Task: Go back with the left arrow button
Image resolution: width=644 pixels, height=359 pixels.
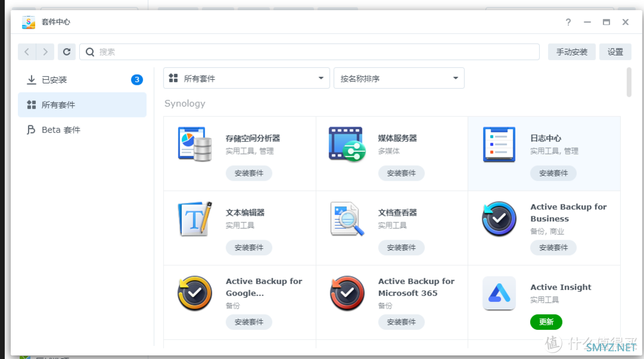Action: [x=27, y=52]
